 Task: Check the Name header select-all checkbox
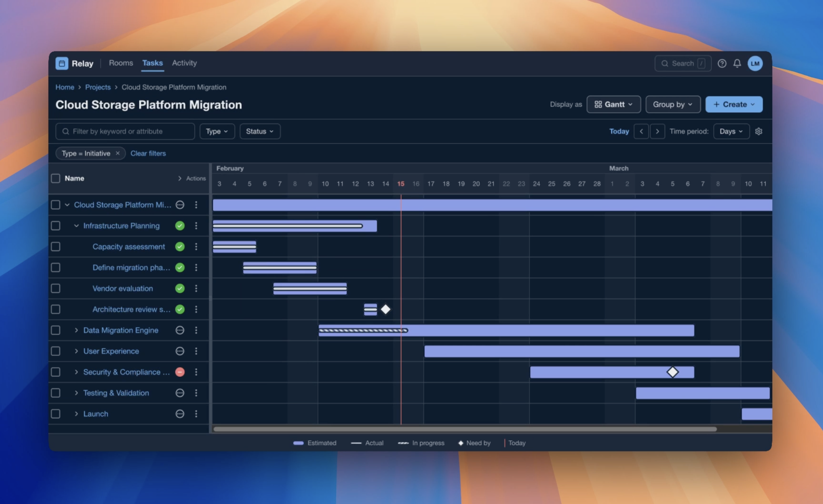coord(56,178)
